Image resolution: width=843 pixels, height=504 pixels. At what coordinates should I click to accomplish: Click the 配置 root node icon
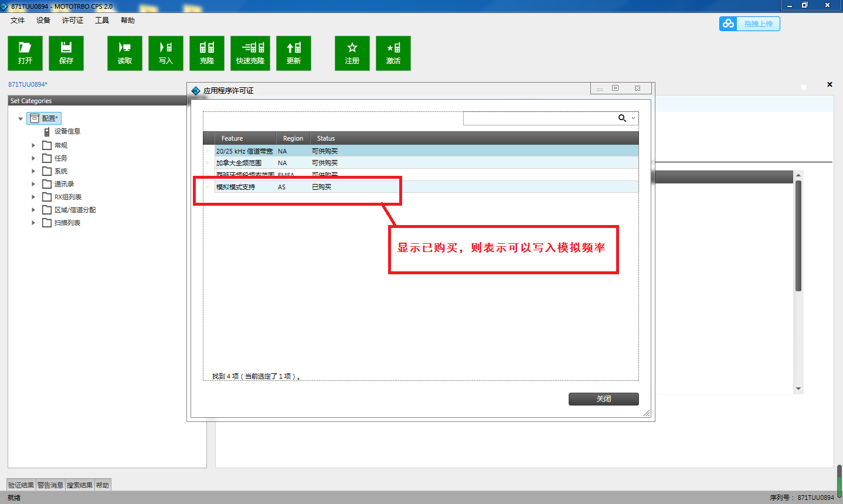click(x=35, y=118)
